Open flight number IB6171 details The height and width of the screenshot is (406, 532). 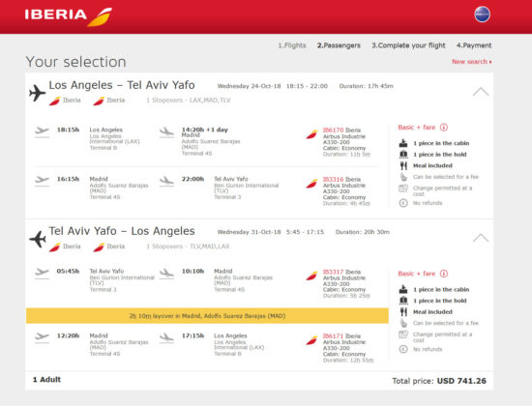coord(333,335)
